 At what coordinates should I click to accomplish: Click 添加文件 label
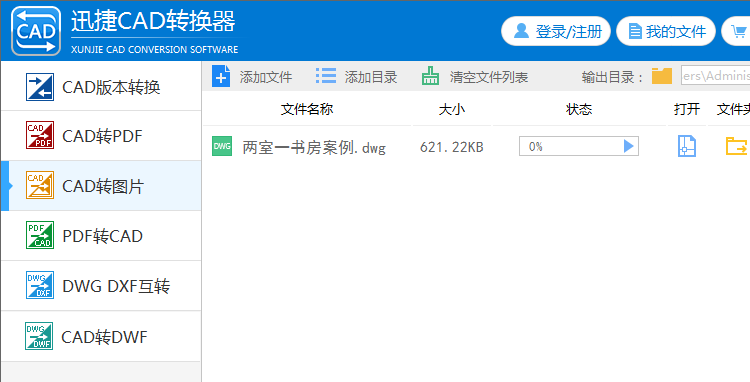click(x=266, y=77)
